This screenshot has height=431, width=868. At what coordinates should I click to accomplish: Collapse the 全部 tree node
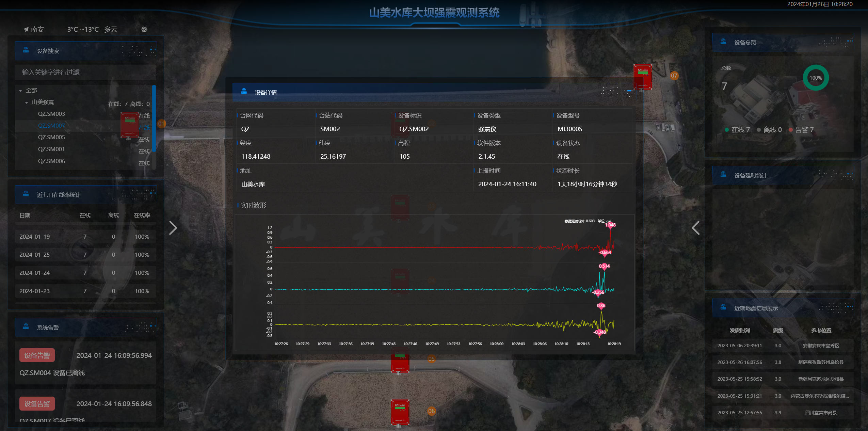tap(20, 91)
